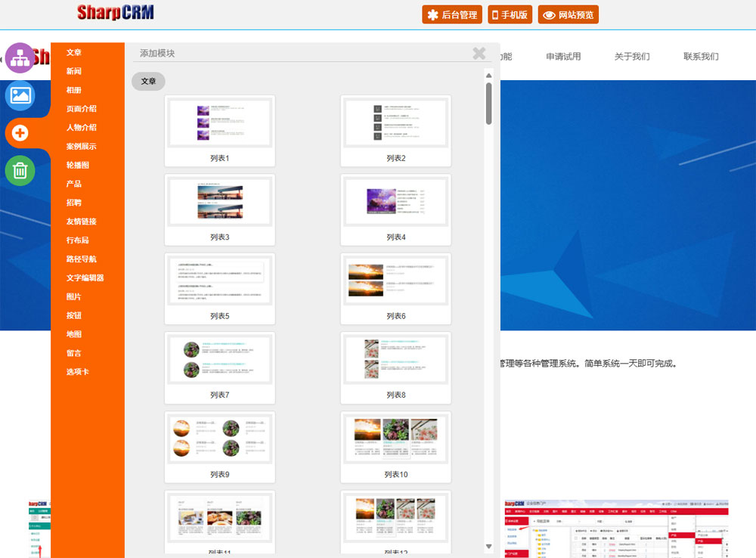
Task: Open 联系我们 navigation link
Action: click(701, 56)
